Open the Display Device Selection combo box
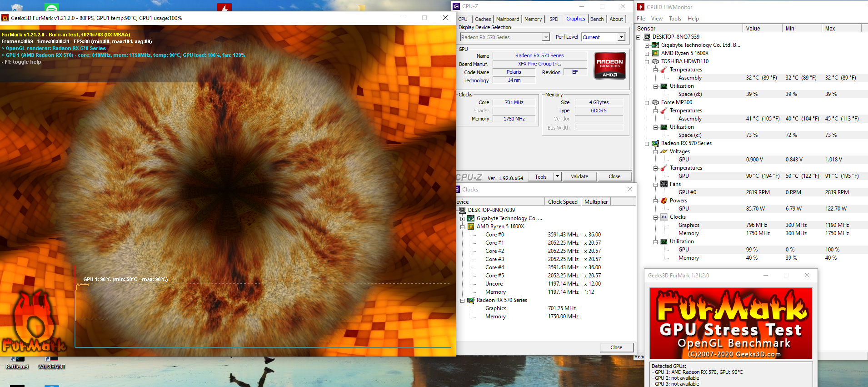 pyautogui.click(x=505, y=37)
